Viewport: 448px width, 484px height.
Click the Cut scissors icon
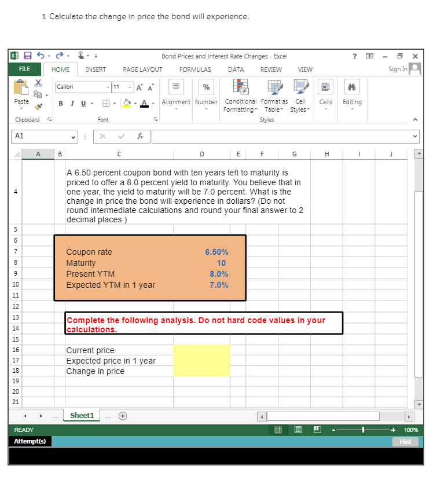[x=38, y=83]
